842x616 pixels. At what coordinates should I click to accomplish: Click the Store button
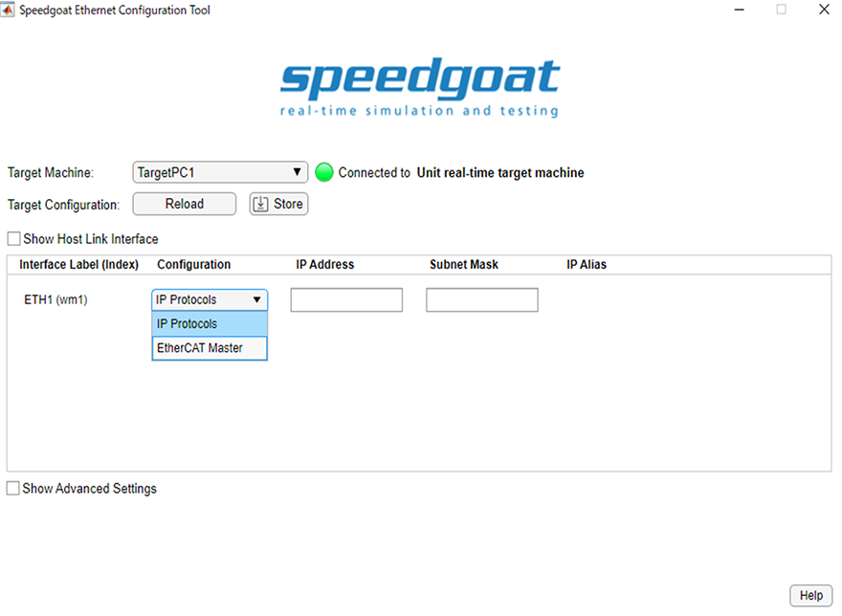tap(278, 204)
